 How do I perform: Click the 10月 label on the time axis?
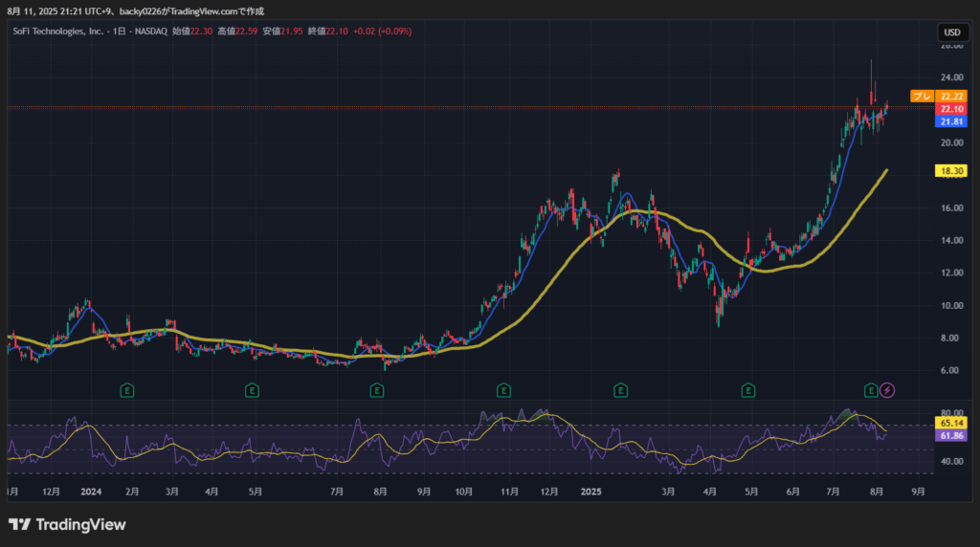point(464,492)
